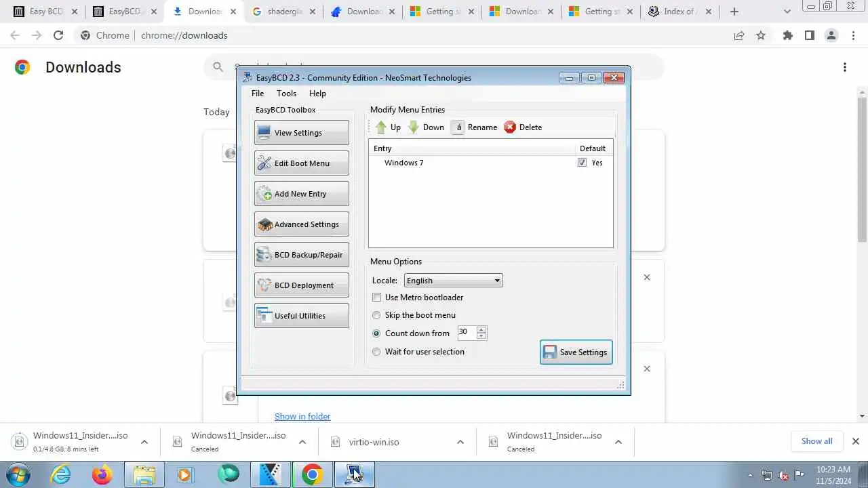
Task: Close the Chrome downloads shelf
Action: (856, 441)
